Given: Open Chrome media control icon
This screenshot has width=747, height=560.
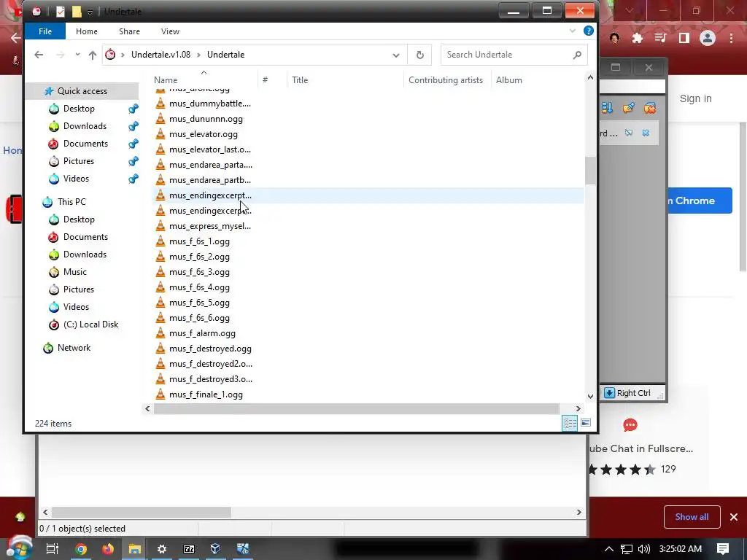Looking at the screenshot, I should click(661, 38).
